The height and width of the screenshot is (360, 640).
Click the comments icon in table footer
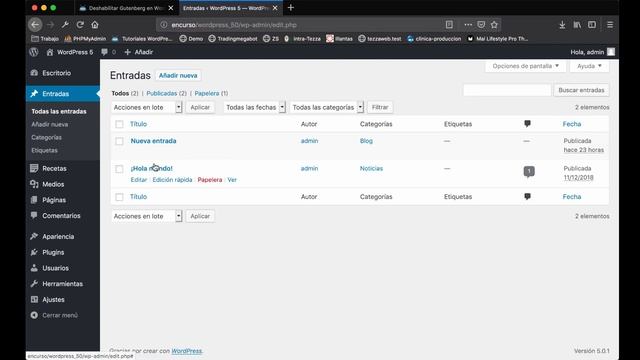[x=527, y=196]
